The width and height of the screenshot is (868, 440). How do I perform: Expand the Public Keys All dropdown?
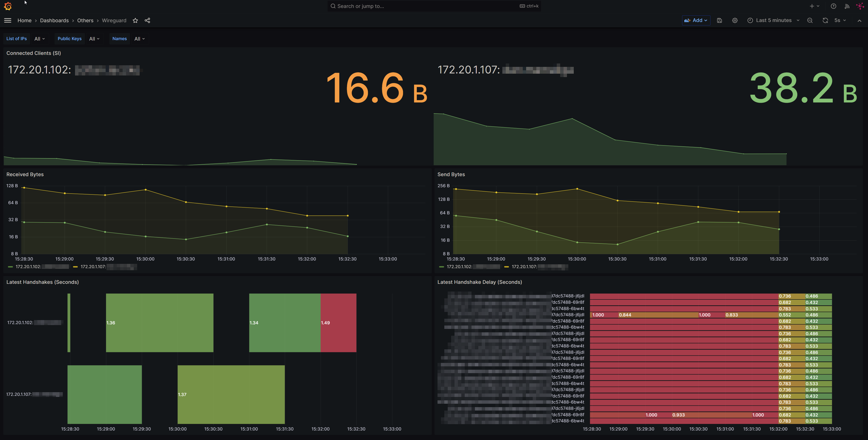pos(94,39)
